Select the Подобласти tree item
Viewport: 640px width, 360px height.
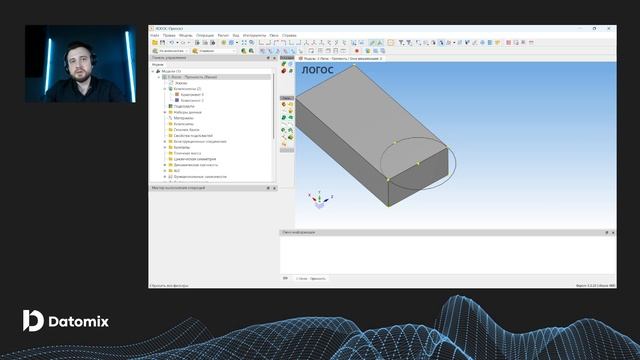(184, 106)
